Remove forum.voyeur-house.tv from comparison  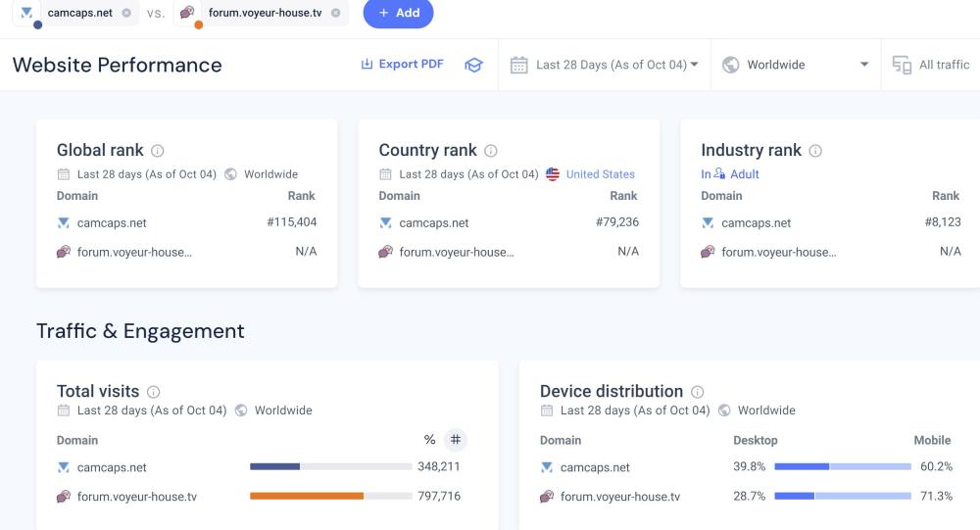(x=336, y=13)
